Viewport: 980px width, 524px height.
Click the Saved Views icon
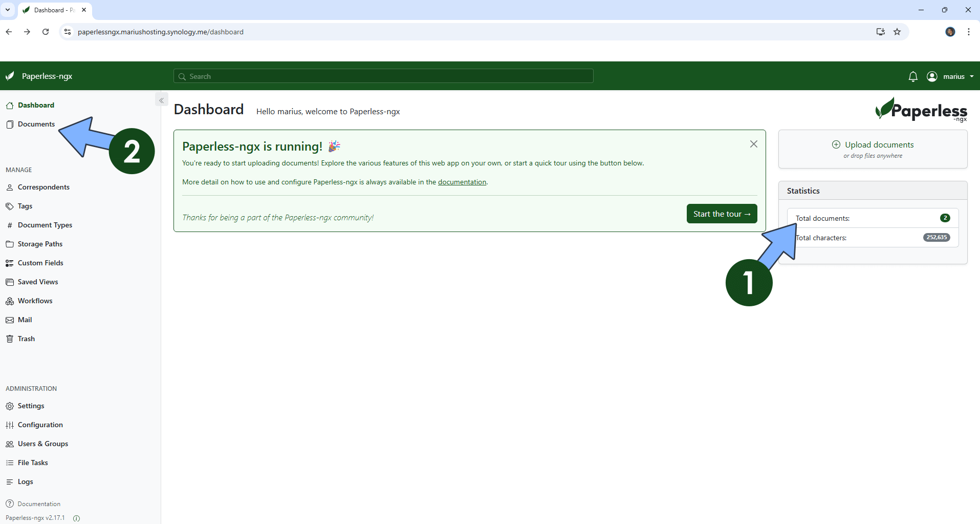10,282
